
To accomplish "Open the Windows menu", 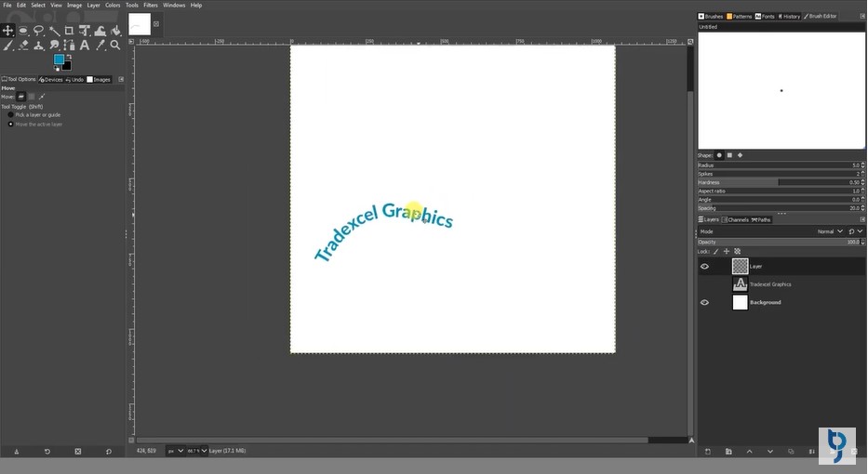I will (x=174, y=5).
